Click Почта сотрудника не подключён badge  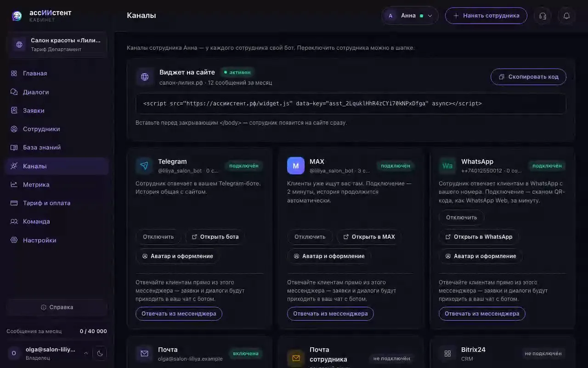pyautogui.click(x=391, y=358)
